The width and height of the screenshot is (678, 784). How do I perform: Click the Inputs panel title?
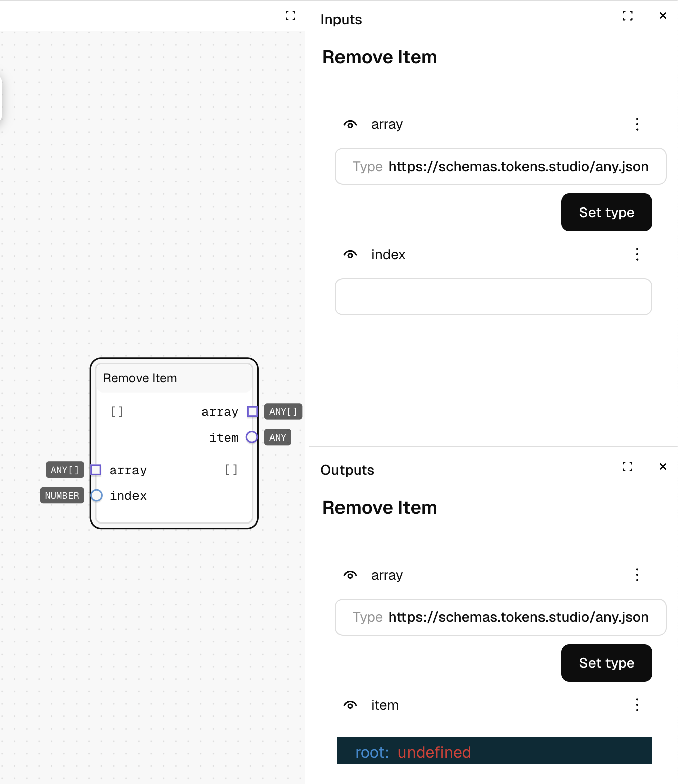click(341, 19)
